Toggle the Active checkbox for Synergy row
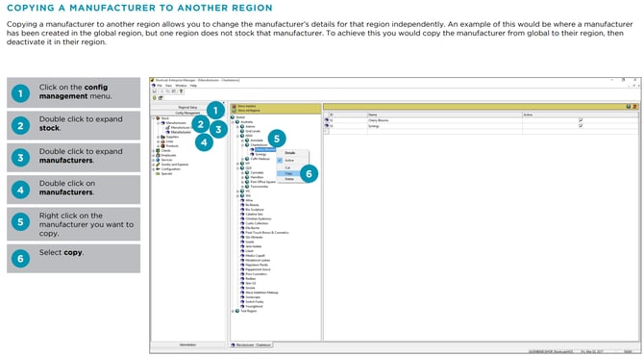The height and width of the screenshot is (357, 644). click(x=581, y=126)
